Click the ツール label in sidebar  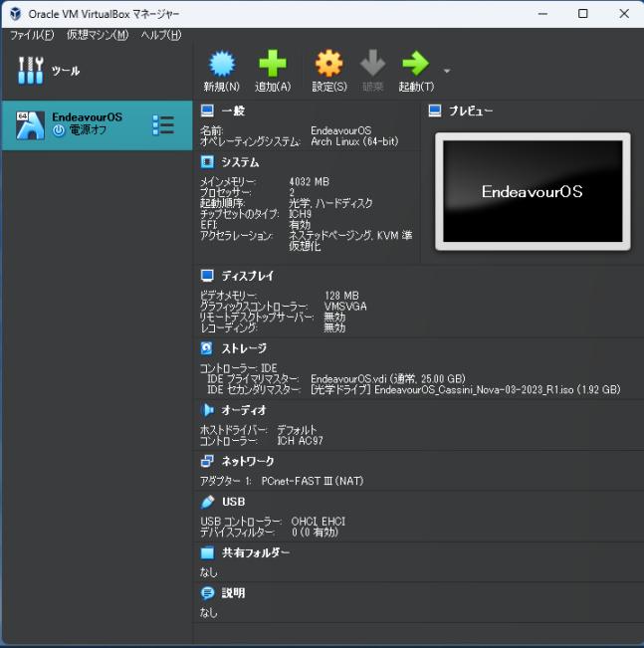(x=66, y=71)
